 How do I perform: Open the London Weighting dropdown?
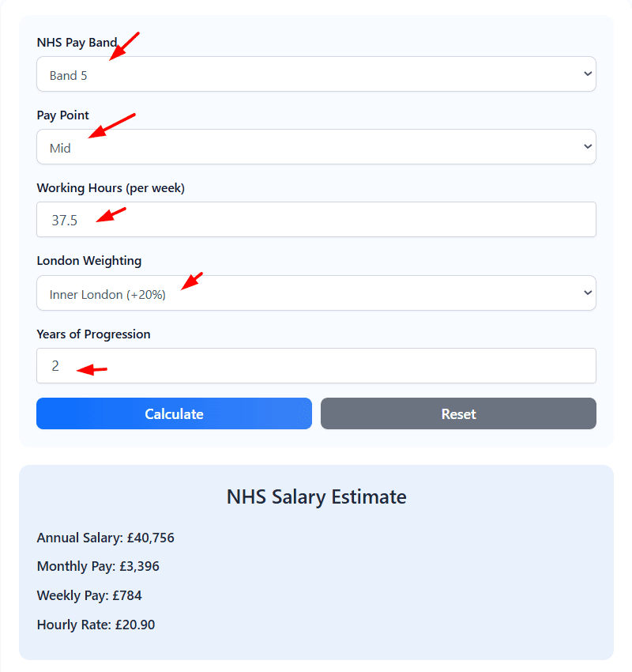(x=316, y=293)
